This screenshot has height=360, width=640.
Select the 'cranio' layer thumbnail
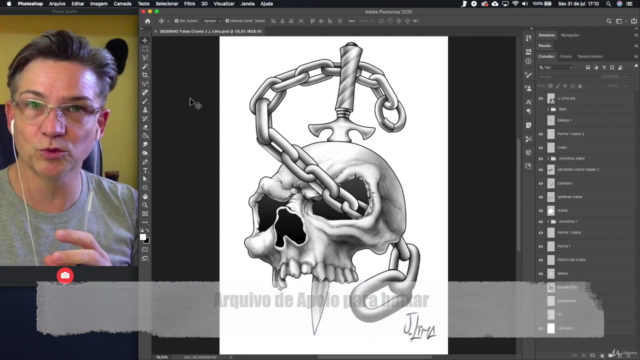pos(551,211)
